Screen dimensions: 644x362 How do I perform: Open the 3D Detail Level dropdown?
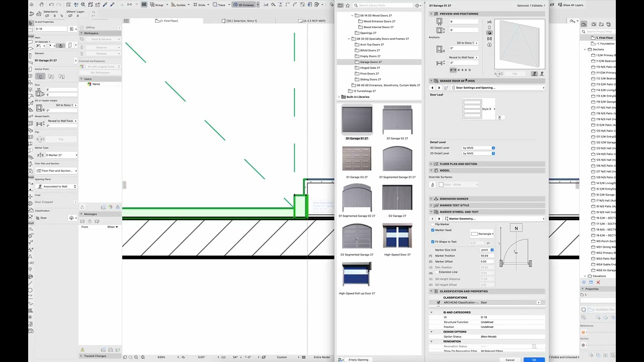(x=478, y=148)
